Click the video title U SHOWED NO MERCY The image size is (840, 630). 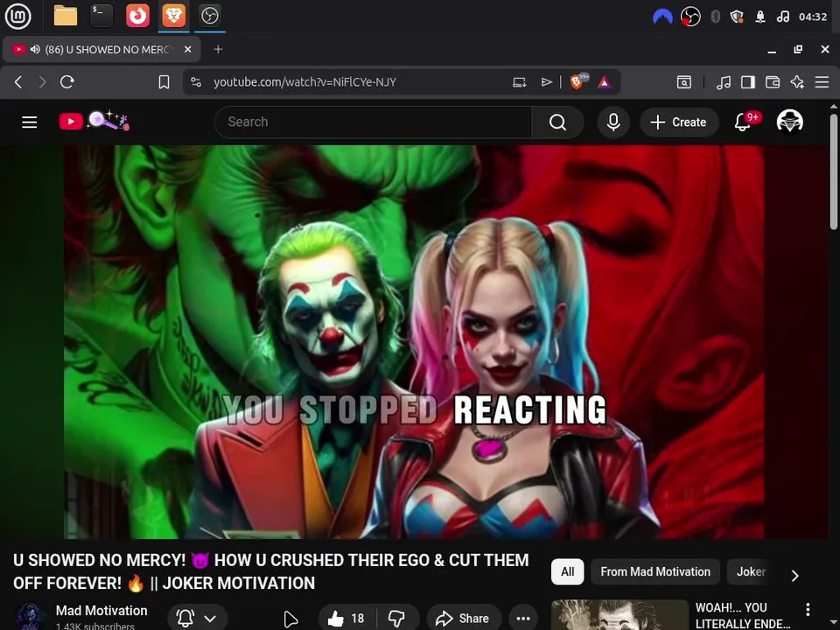tap(271, 571)
